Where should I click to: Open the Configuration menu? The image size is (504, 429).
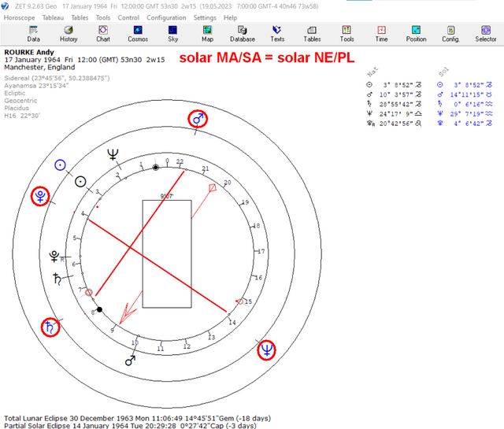(166, 17)
